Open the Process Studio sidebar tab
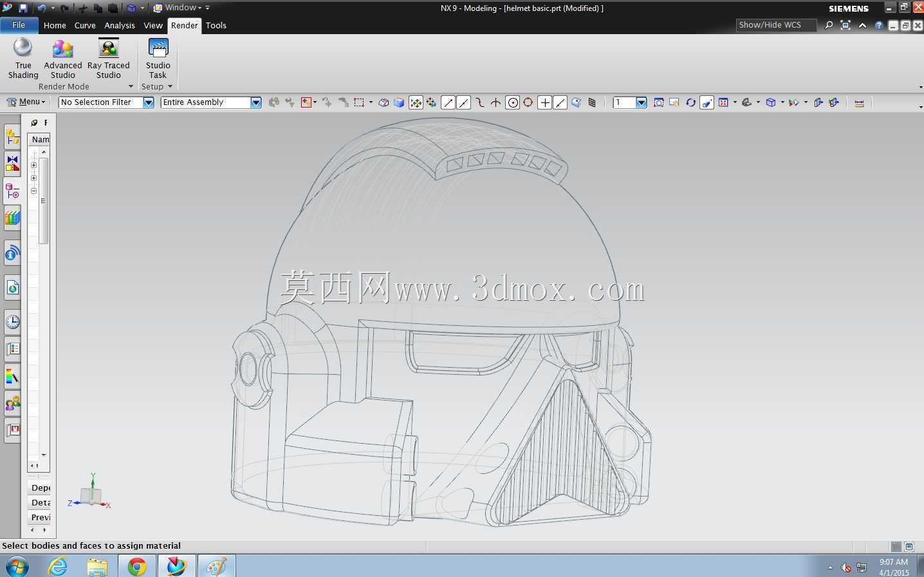The height and width of the screenshot is (577, 924). (12, 349)
